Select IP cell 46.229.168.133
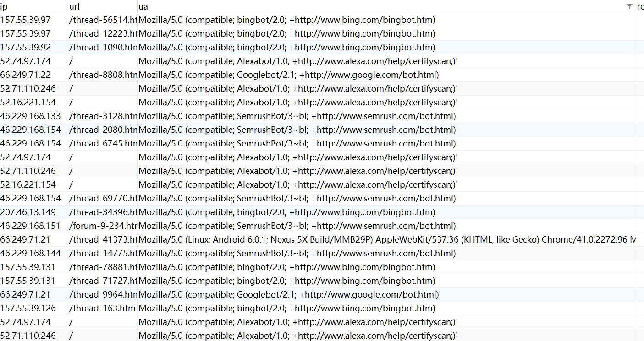The width and height of the screenshot is (644, 341). (34, 116)
